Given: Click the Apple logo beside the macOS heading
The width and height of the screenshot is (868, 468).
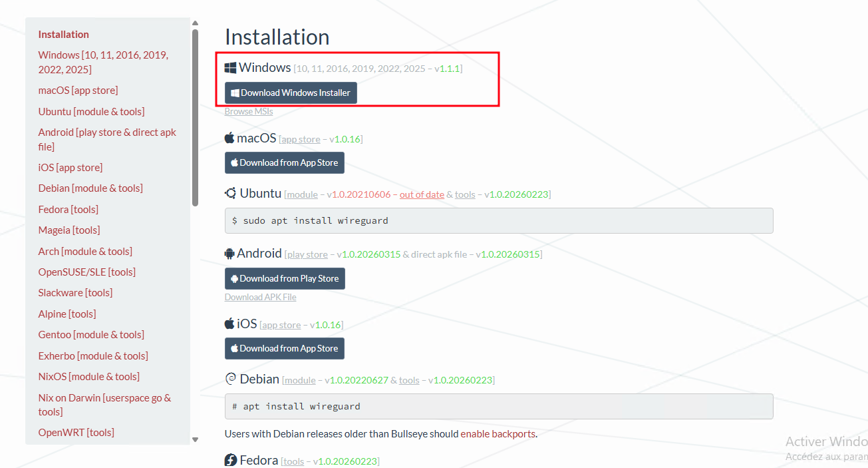Looking at the screenshot, I should 229,138.
